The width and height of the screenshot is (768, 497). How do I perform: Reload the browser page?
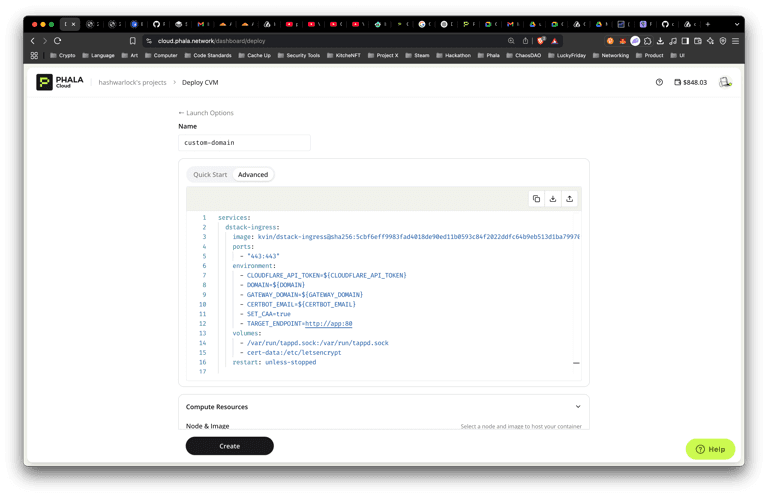tap(58, 40)
